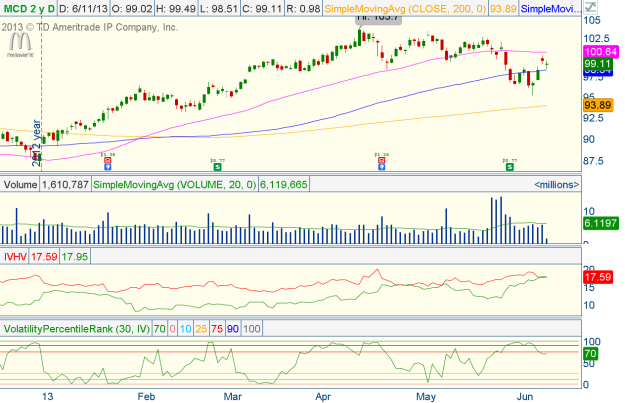The image size is (625, 403).
Task: Click the green dividend icon labeled $0.77 in late May
Action: click(510, 167)
